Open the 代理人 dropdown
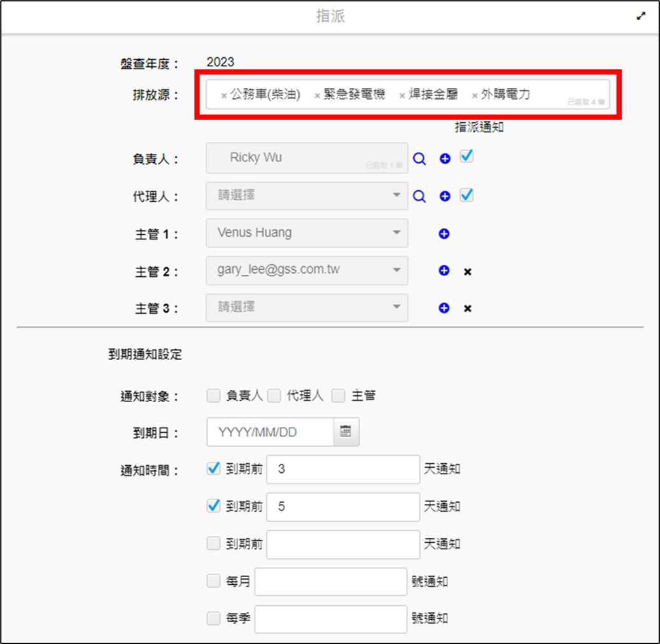Screen dimensions: 660x644 tap(307, 196)
